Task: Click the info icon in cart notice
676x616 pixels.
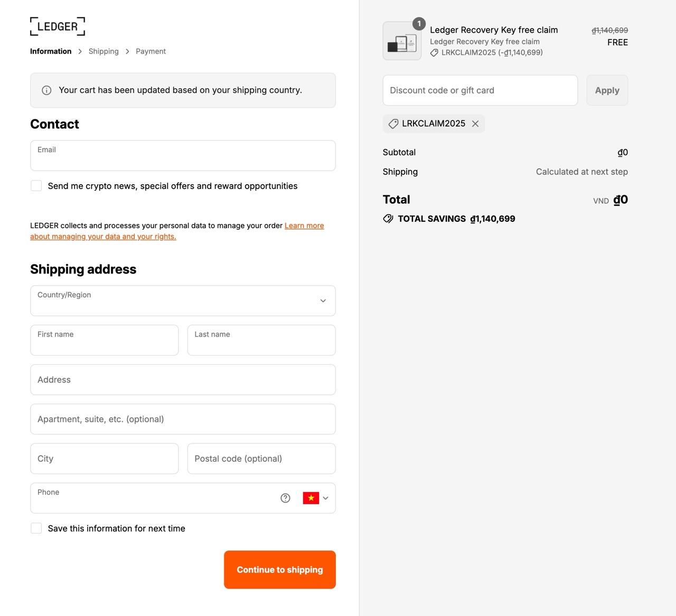Action: pos(46,90)
